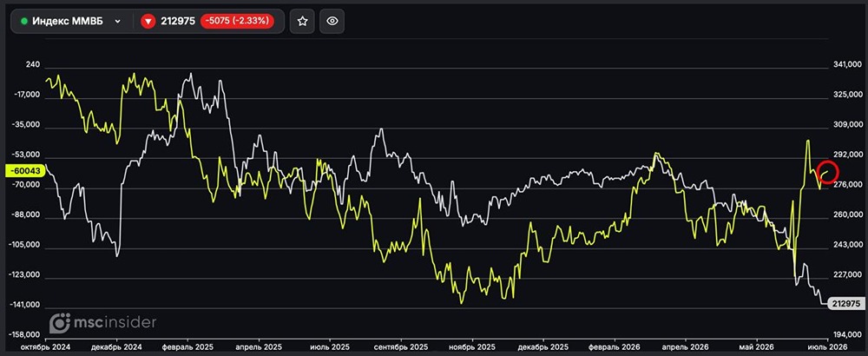
Task: Click the green status dot beside Индекс ММВБ
Action: coord(24,22)
